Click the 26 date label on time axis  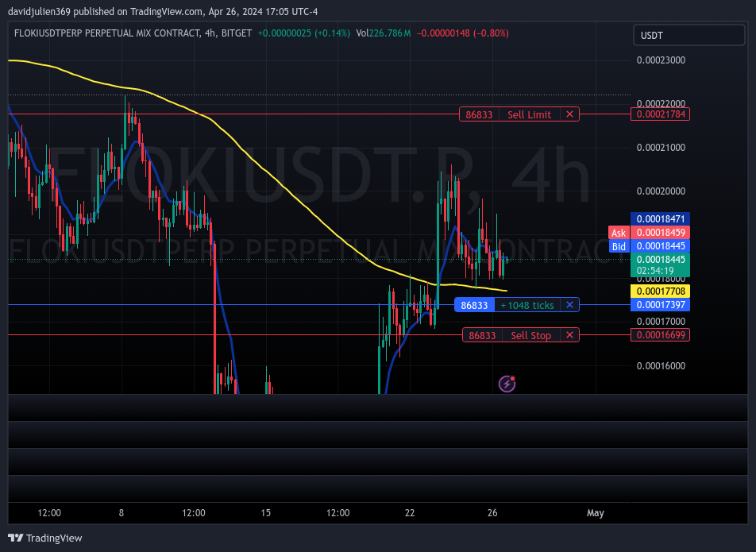tap(492, 513)
